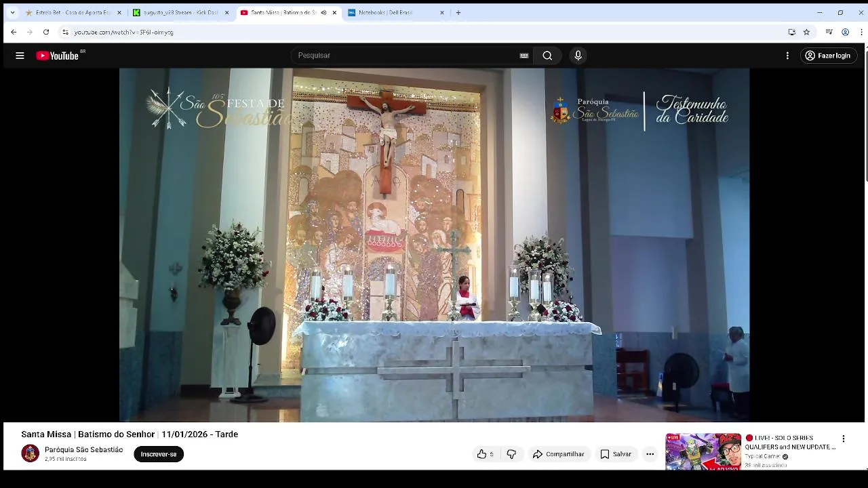Bookmark this page with star icon

[x=806, y=32]
